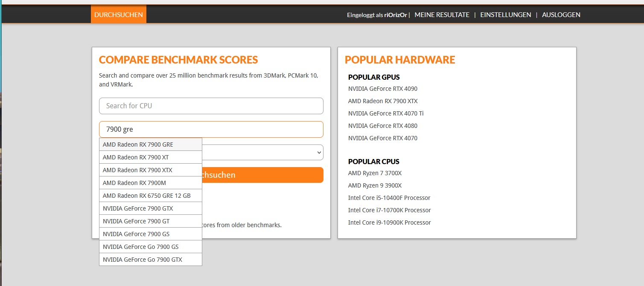The height and width of the screenshot is (286, 644).
Task: Open Intel Core i5-10400F Processor link
Action: coord(389,198)
